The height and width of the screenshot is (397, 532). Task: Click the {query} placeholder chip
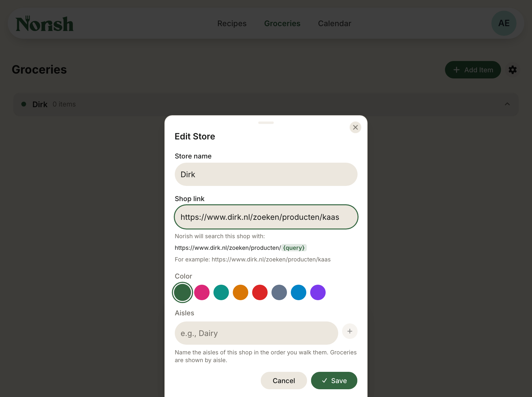click(x=294, y=248)
